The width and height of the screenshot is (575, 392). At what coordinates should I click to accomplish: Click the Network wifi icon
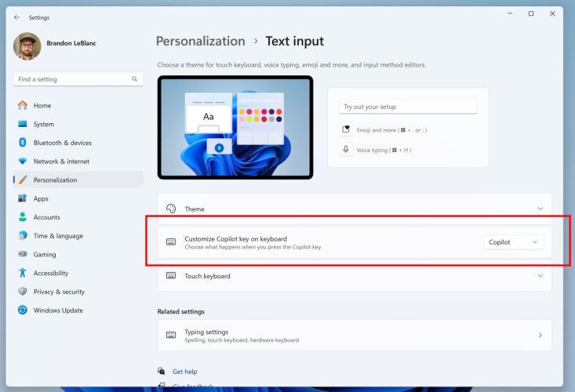pos(23,162)
